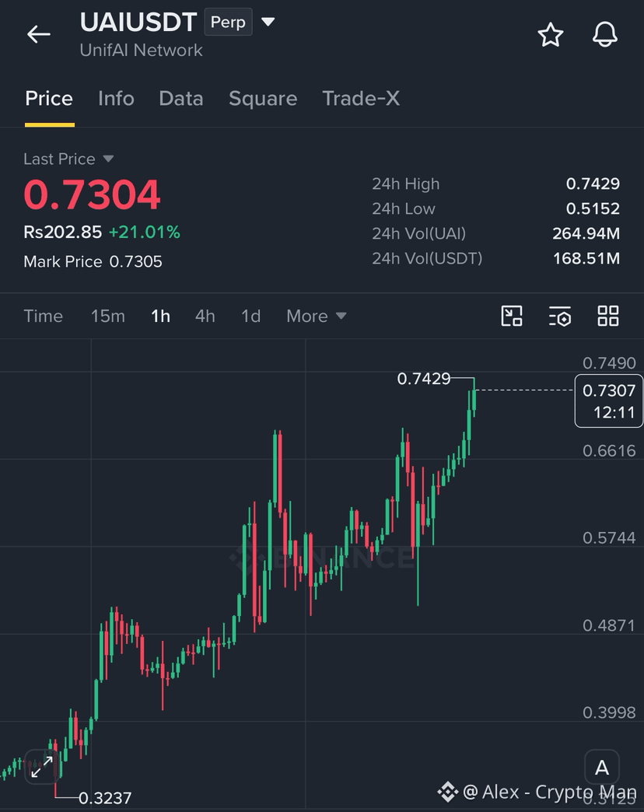Tap the 'A' auto-scale button
Screen dimensions: 644x812
coord(601,768)
